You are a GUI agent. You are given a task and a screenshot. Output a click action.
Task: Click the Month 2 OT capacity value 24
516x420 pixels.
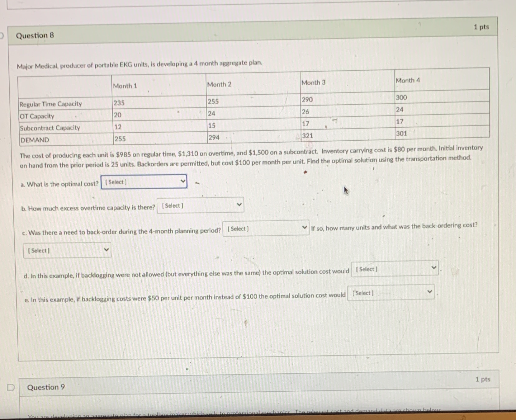(x=211, y=114)
